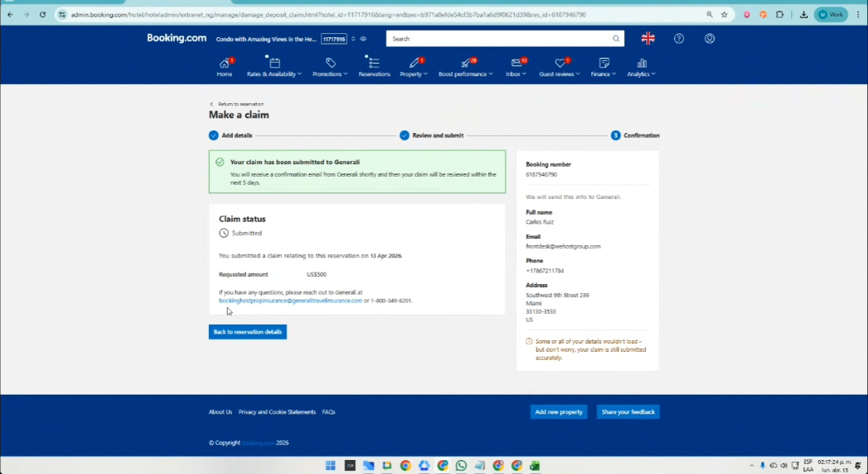Image resolution: width=868 pixels, height=474 pixels.
Task: Click the browser forward arrow
Action: point(26,14)
